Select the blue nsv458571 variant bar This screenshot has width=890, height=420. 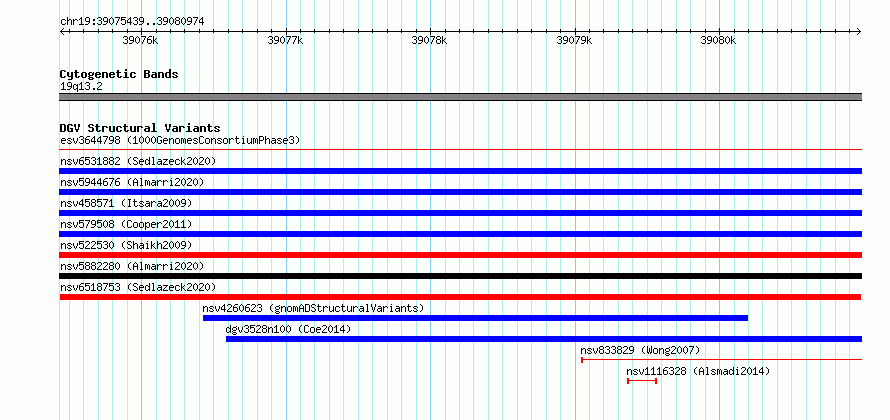pyautogui.click(x=461, y=213)
